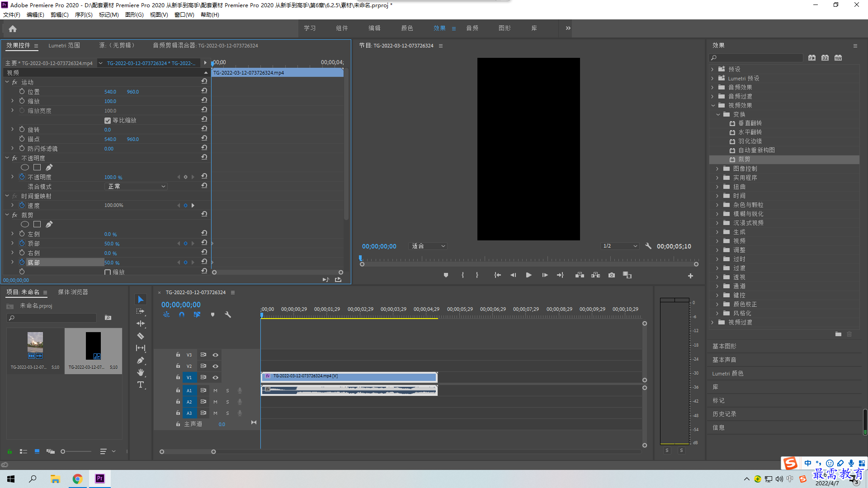868x488 pixels.
Task: Click the Home icon
Action: pyautogui.click(x=13, y=28)
